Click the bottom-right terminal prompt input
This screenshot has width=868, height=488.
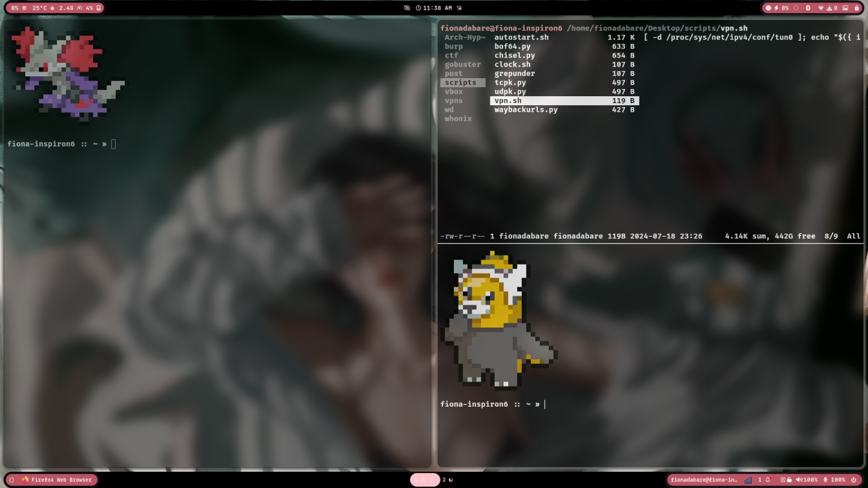click(545, 404)
